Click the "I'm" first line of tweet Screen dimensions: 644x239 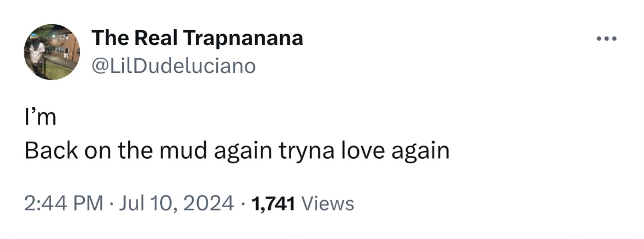[x=40, y=118]
